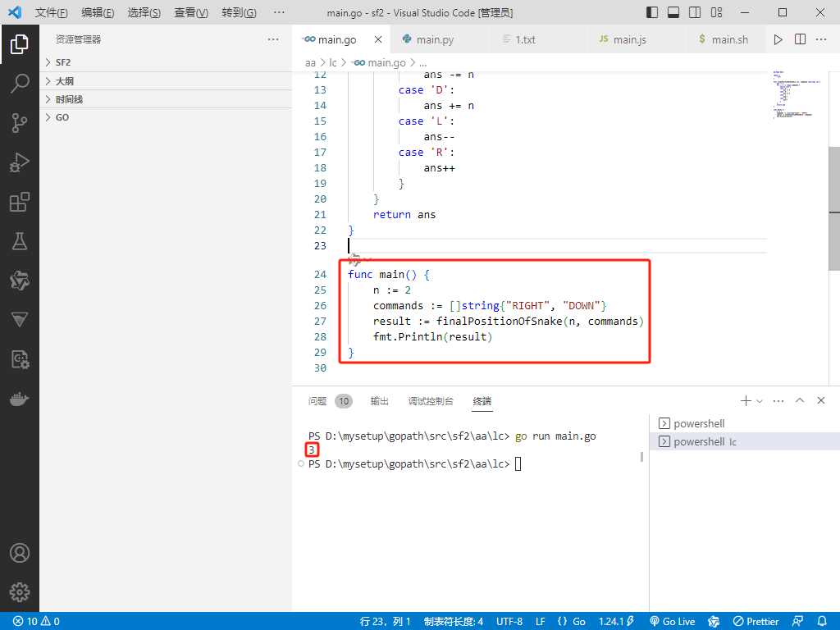Show more menu bar items
The image size is (840, 630).
pyautogui.click(x=279, y=12)
